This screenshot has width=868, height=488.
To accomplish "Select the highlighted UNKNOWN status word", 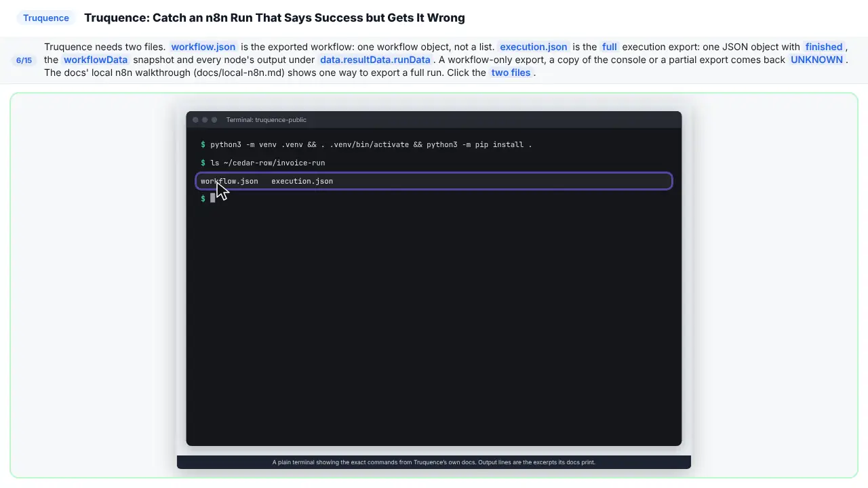I will [817, 60].
